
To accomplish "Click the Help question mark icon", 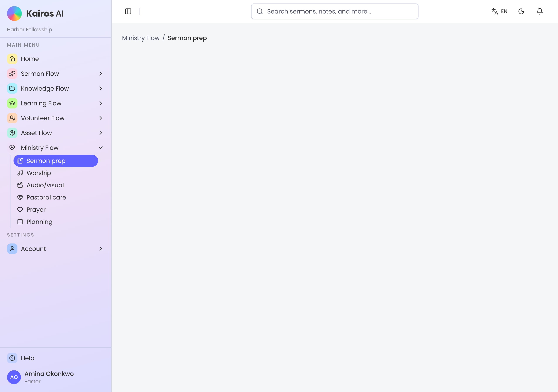I will coord(12,358).
